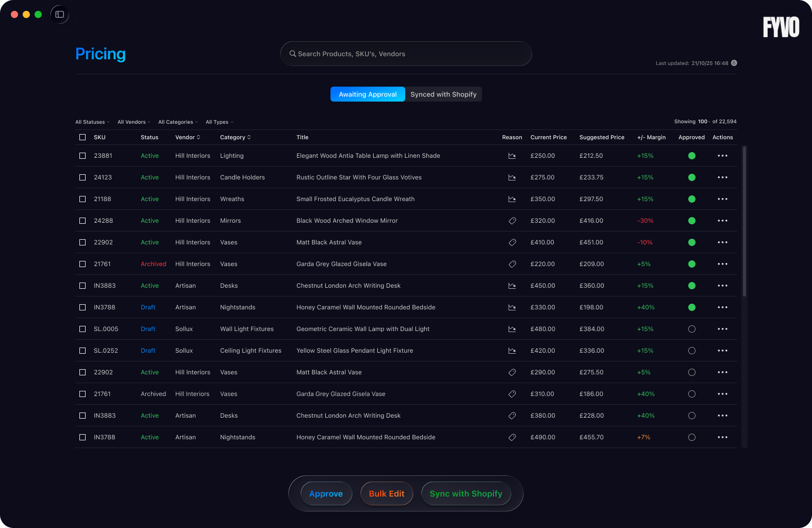Open actions menu for SL.0252 row

pos(722,351)
